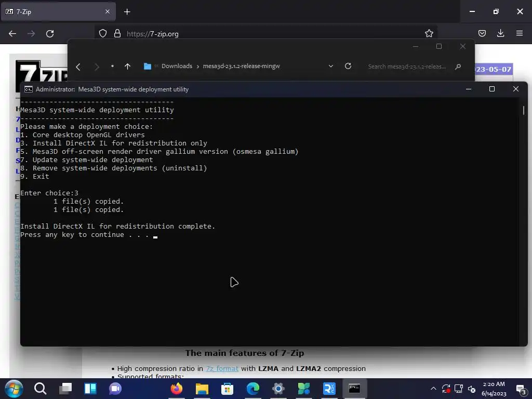
Task: Go back in File Explorer window
Action: click(78, 67)
